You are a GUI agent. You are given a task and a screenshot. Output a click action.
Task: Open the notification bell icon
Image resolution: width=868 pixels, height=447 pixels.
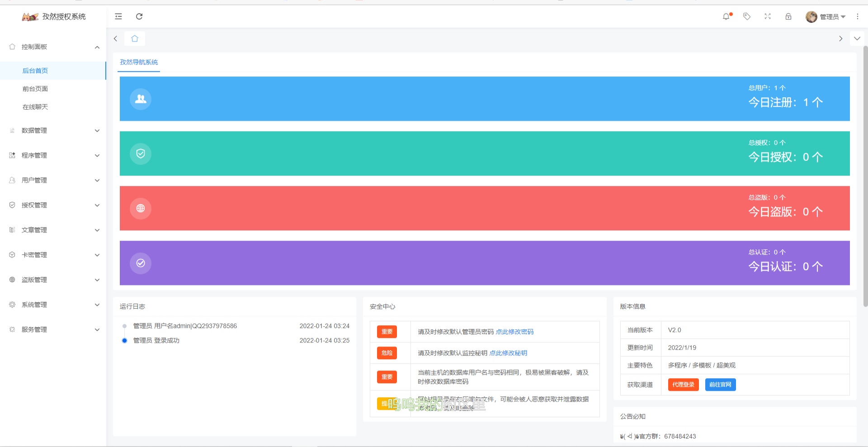tap(726, 17)
